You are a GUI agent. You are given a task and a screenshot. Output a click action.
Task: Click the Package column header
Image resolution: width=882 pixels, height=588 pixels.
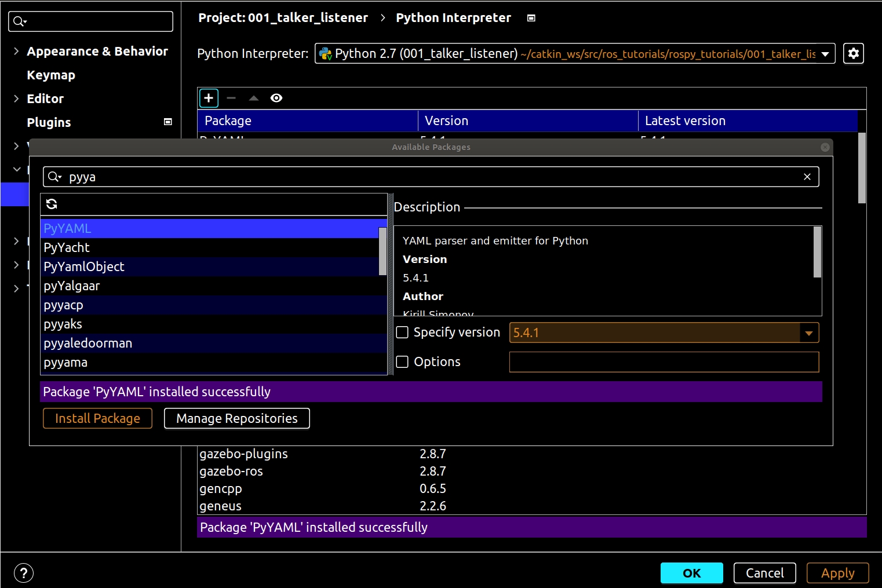[308, 120]
